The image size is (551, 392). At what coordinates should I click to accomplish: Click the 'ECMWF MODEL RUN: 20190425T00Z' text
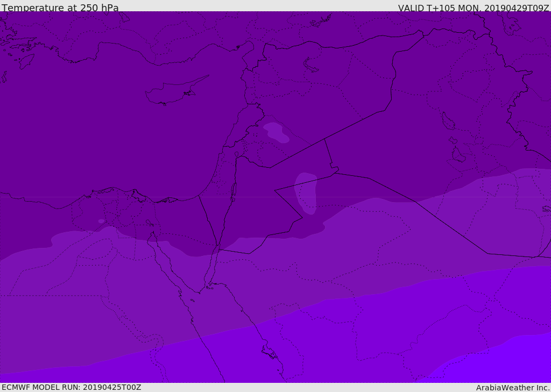pyautogui.click(x=72, y=387)
